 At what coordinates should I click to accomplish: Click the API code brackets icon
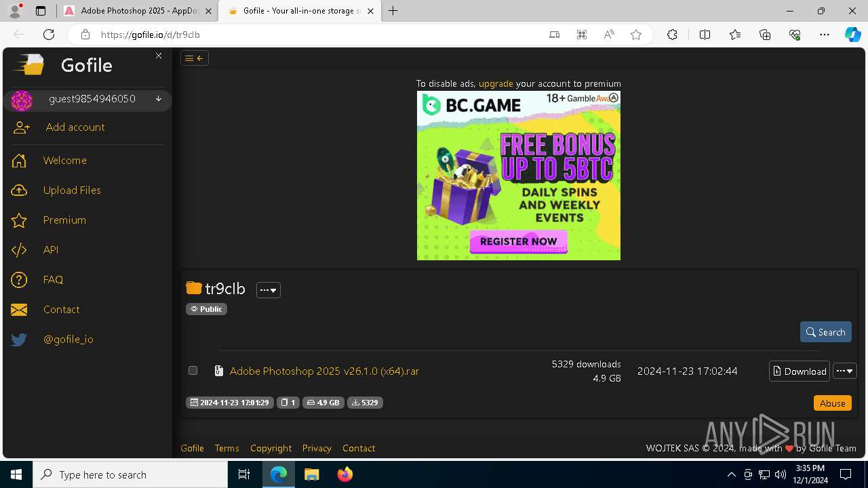(19, 250)
